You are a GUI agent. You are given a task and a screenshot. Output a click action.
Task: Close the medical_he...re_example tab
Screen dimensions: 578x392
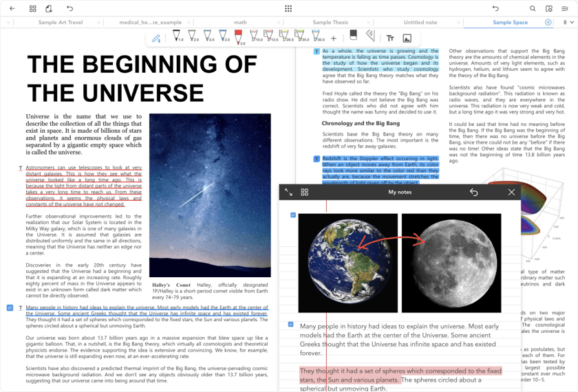[189, 23]
